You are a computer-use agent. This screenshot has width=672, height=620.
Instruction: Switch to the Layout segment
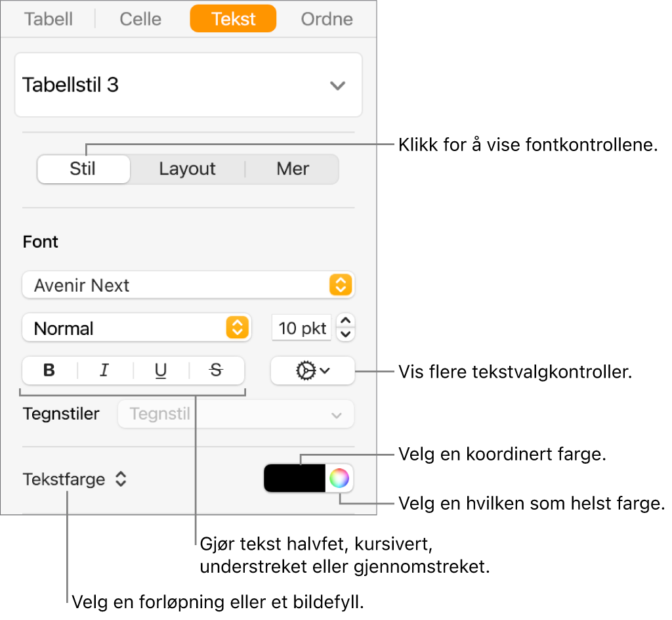pyautogui.click(x=187, y=169)
